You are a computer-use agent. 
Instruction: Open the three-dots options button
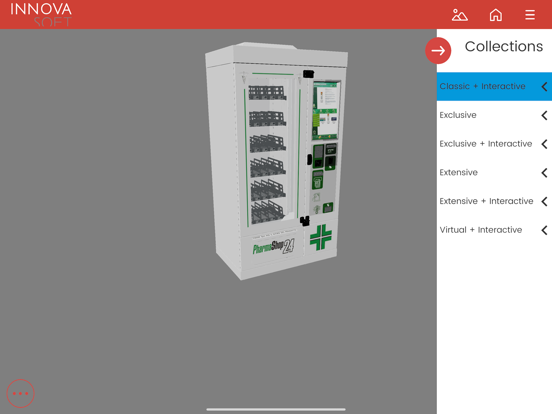(20, 393)
